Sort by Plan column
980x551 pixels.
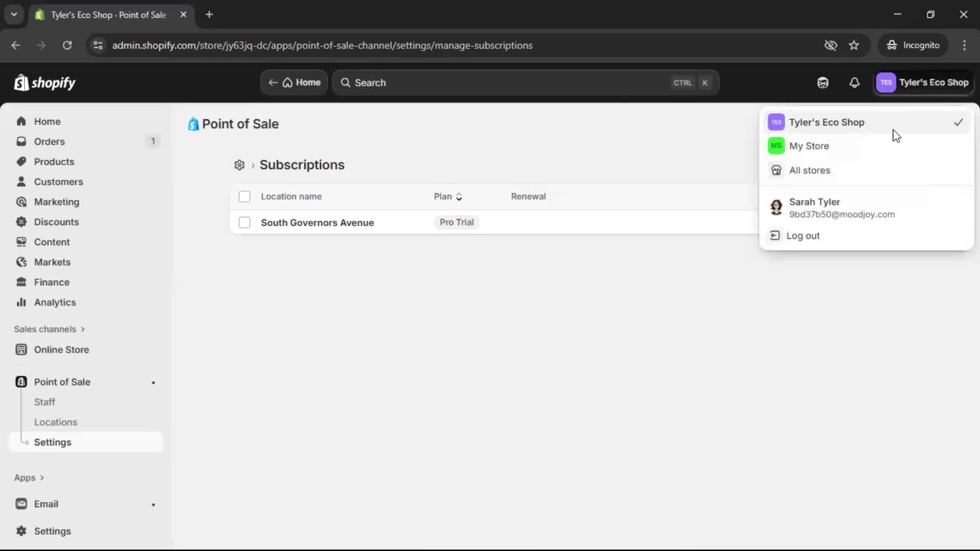(448, 196)
